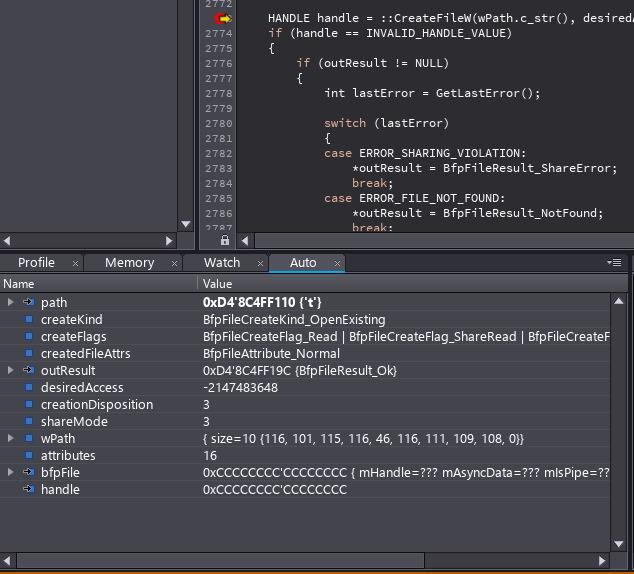Expand the wPath variable

(11, 438)
